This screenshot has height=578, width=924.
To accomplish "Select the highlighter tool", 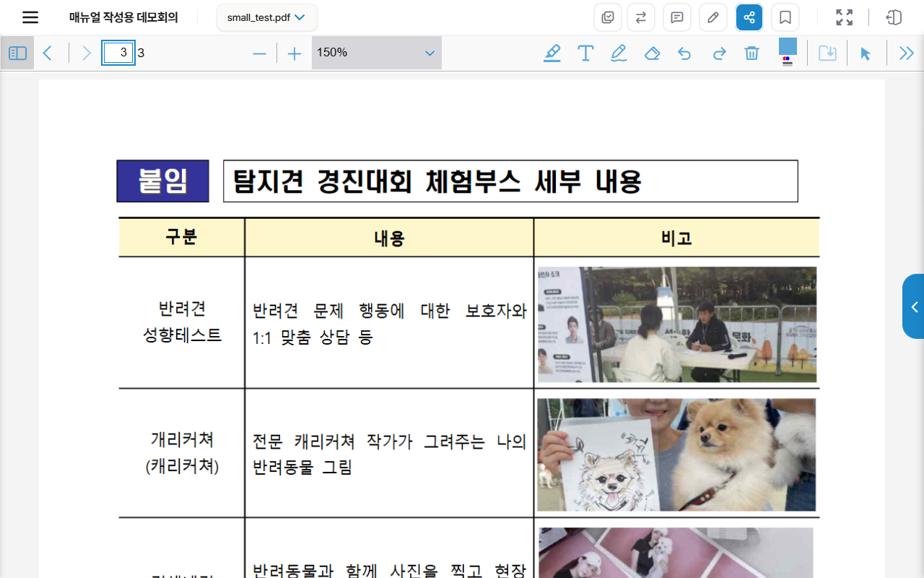I will [552, 53].
